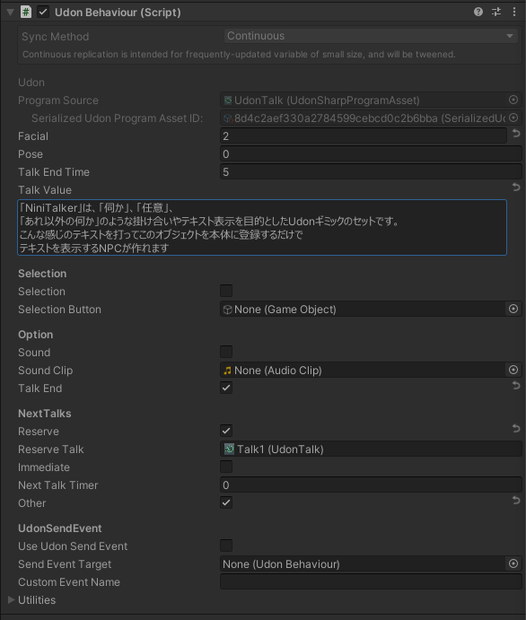Open the Sync Method Continuous dropdown

coord(371,36)
